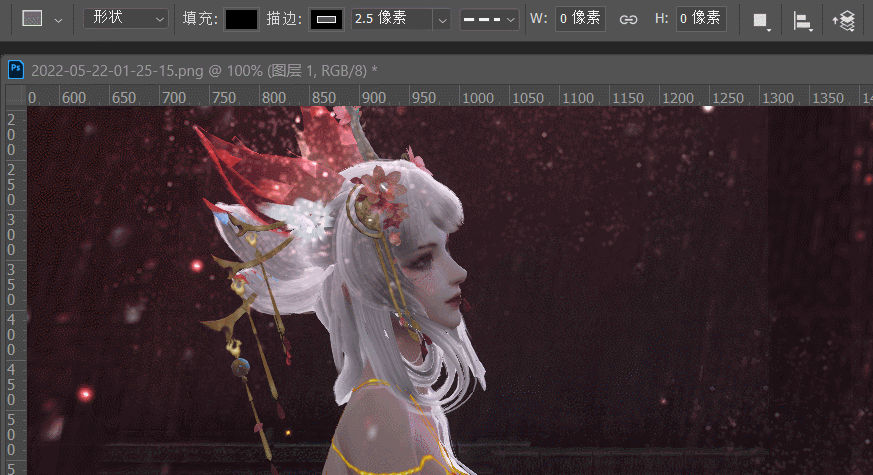Click the Rectangle tool preset icon
Viewport: 873px width, 475px height.
(x=32, y=19)
